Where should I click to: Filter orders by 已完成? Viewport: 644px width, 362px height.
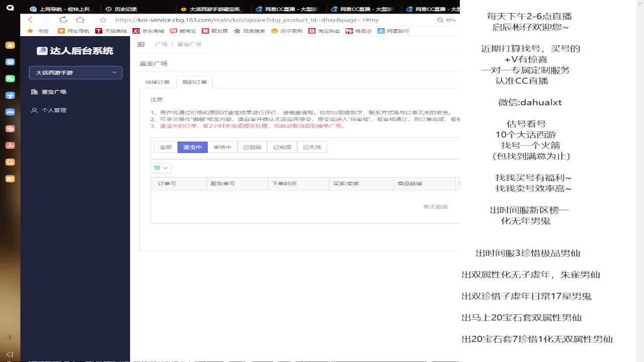pyautogui.click(x=282, y=147)
